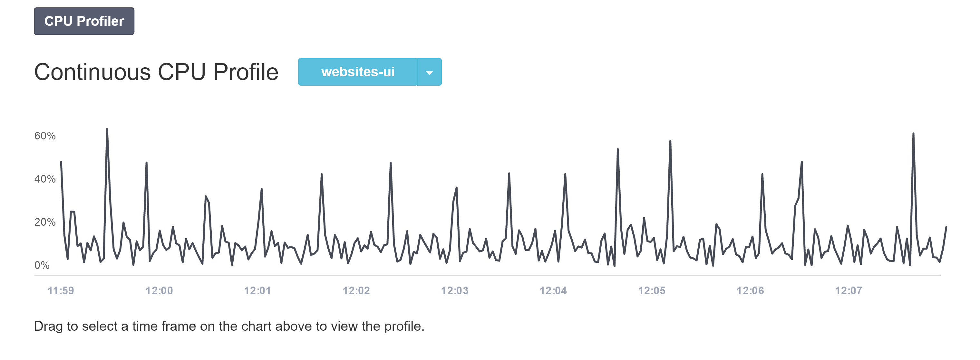The height and width of the screenshot is (360, 980).
Task: Expand the caret arrow beside websites-ui
Action: [429, 72]
